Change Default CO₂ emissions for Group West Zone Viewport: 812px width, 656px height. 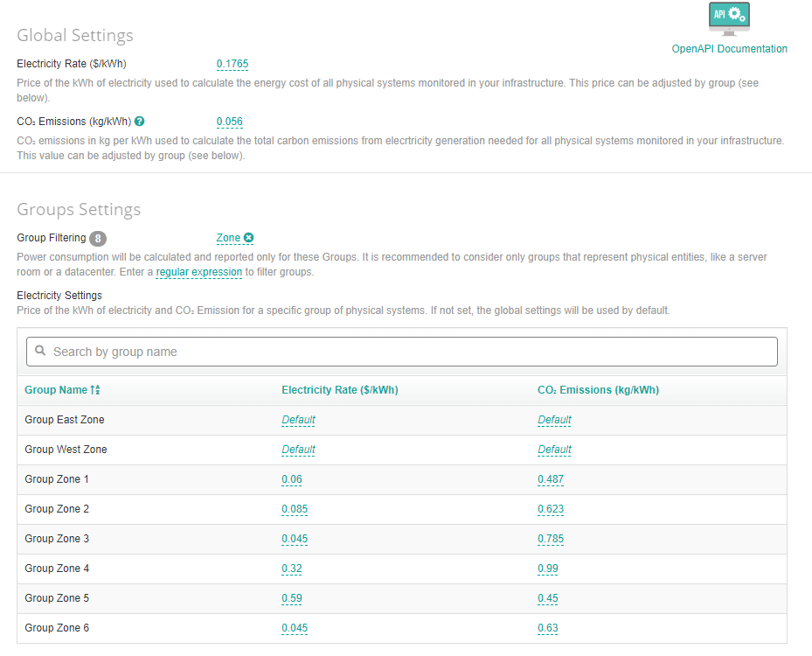554,449
